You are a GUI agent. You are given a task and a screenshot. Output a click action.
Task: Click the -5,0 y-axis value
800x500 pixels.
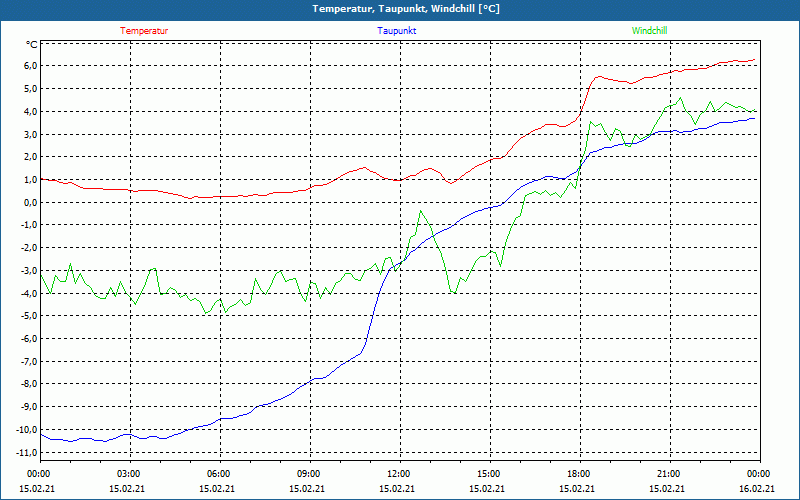tap(29, 316)
